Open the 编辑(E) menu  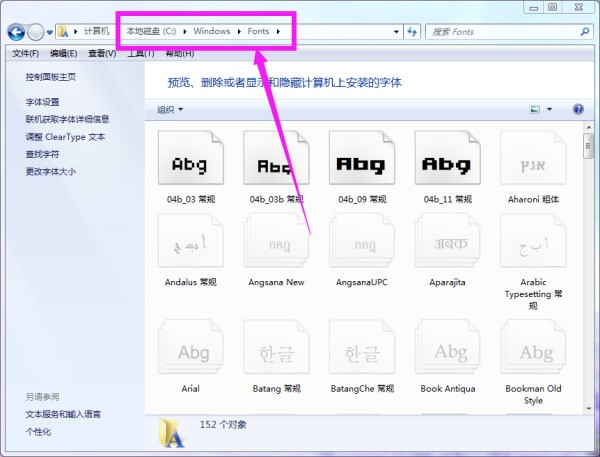point(63,53)
